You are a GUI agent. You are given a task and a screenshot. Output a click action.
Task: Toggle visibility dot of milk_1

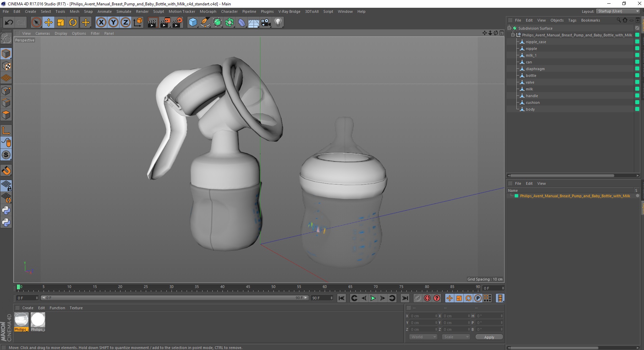pos(637,55)
